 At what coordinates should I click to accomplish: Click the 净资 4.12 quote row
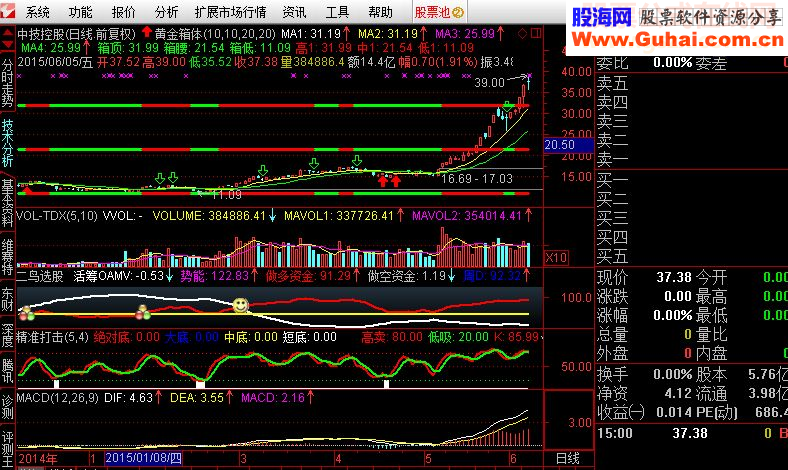pyautogui.click(x=644, y=393)
